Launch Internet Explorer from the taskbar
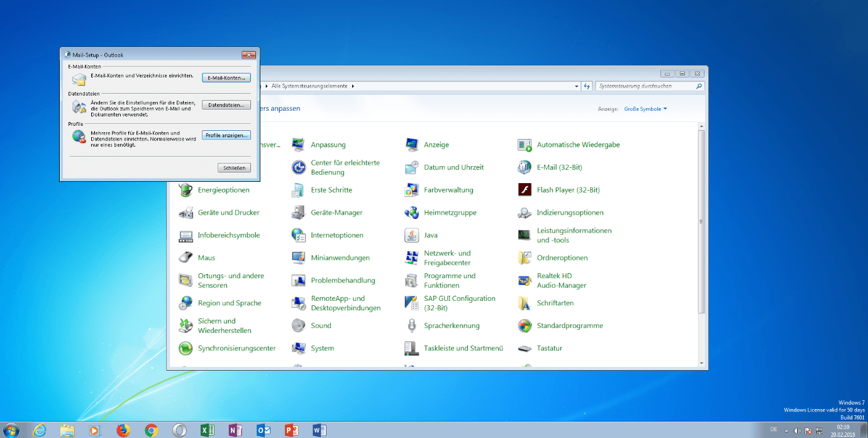 (40, 430)
